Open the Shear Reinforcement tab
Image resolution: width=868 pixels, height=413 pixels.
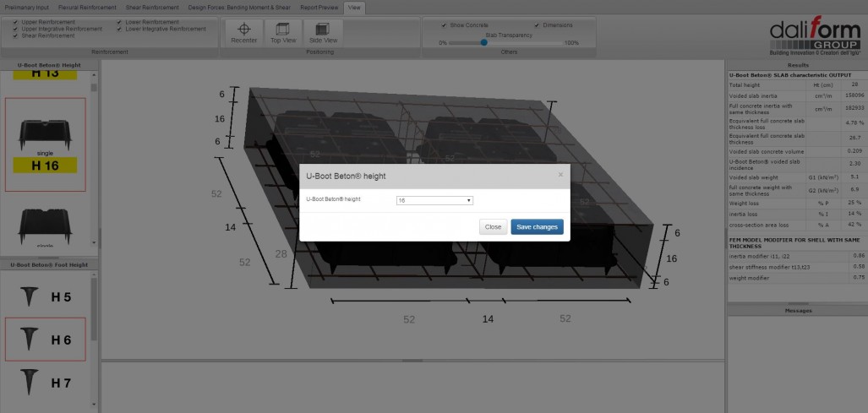click(x=152, y=8)
